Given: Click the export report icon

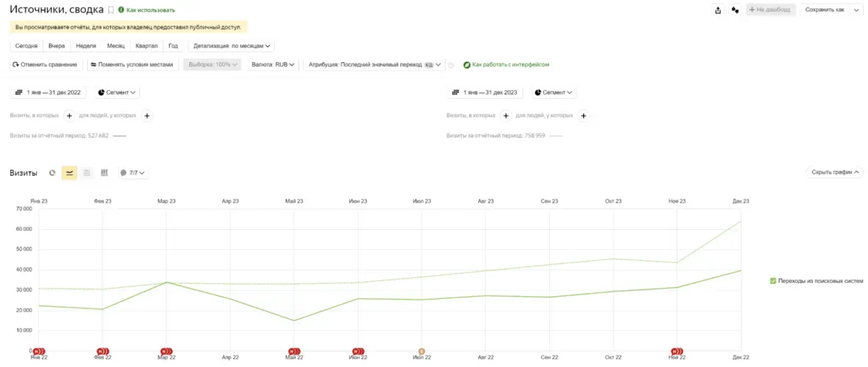Looking at the screenshot, I should click(718, 10).
